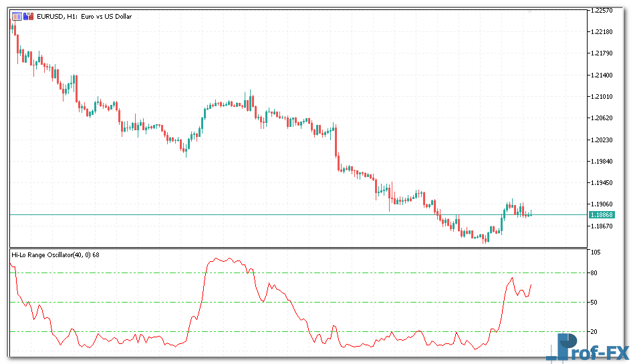Click the 1.19060 price scale label

point(602,204)
